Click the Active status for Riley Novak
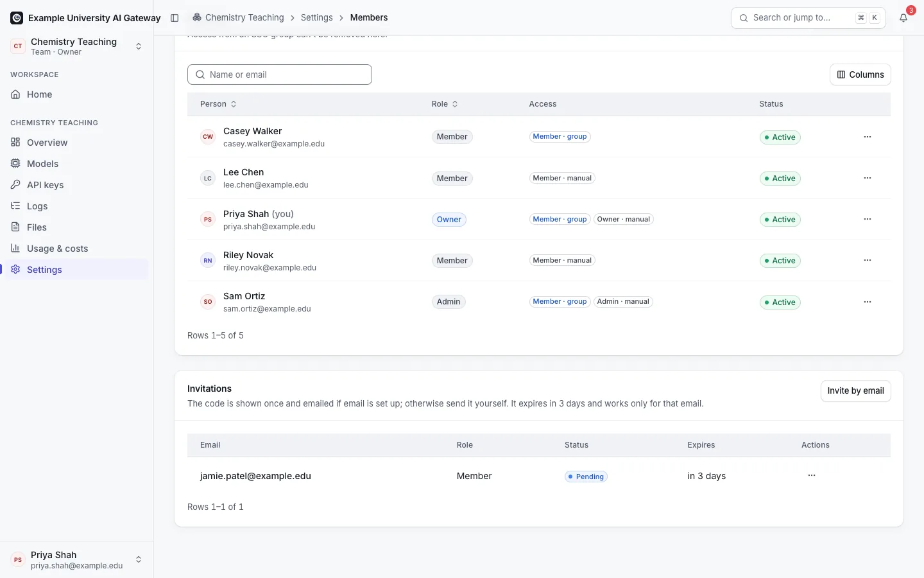 point(780,261)
